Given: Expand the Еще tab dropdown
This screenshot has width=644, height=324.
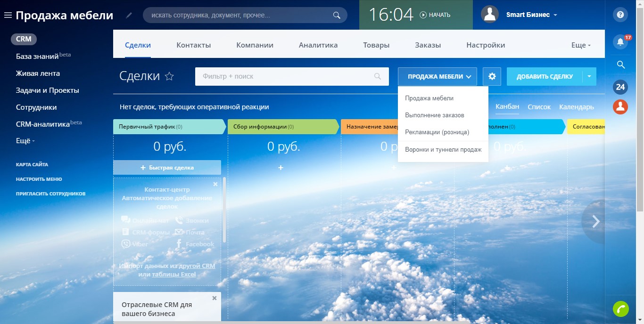Looking at the screenshot, I should [x=581, y=45].
